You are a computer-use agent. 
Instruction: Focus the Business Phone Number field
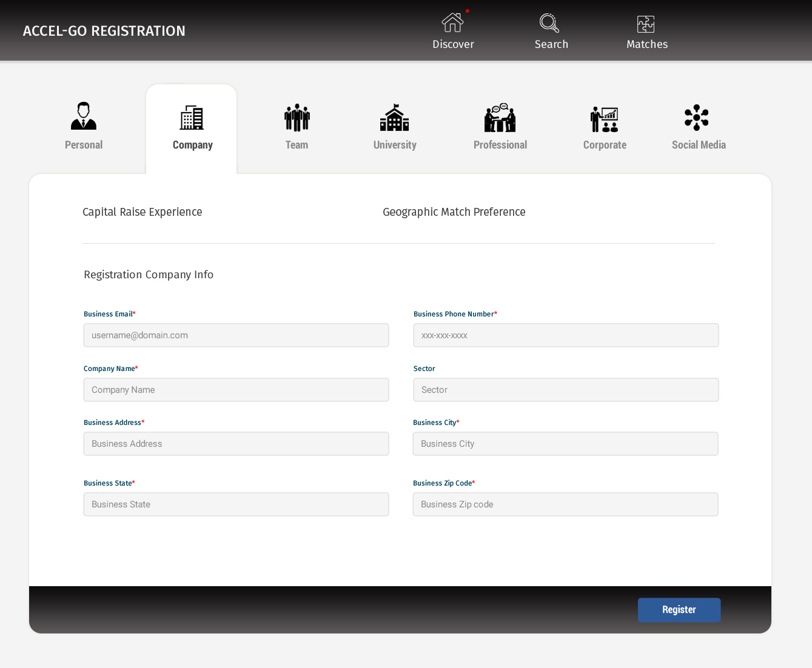click(x=566, y=335)
